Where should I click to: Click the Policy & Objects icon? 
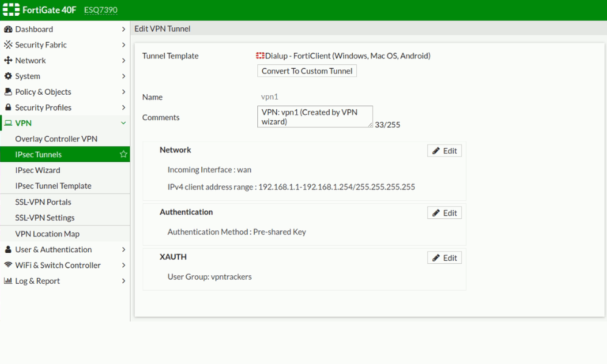[8, 92]
